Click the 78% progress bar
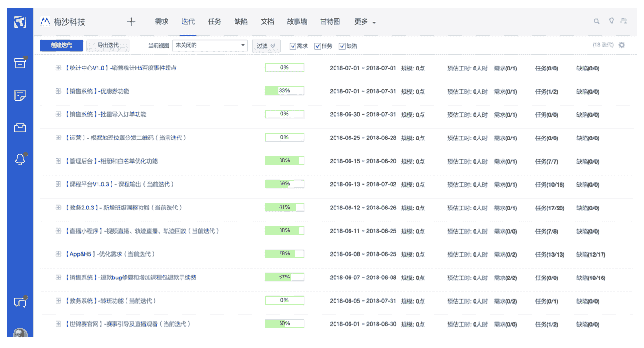The width and height of the screenshot is (644, 348). click(x=284, y=253)
